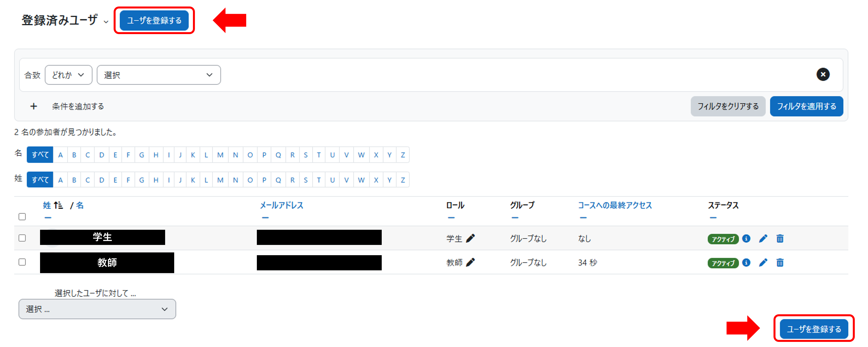Delete enrolment trash icon in 教師 row
This screenshot has width=868, height=347.
point(780,262)
